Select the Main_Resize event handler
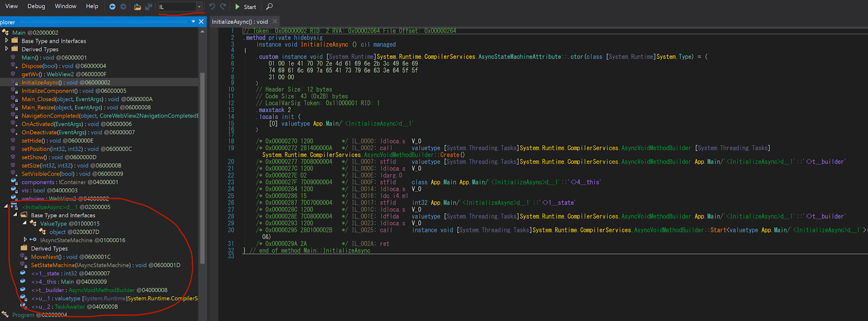The image size is (868, 321). tap(86, 107)
